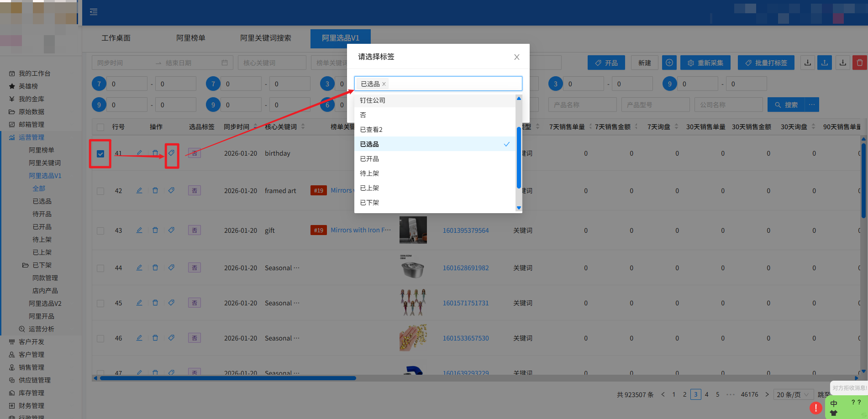868x419 pixels.
Task: Open the 阿里关键词搜索 tab
Action: pos(266,38)
